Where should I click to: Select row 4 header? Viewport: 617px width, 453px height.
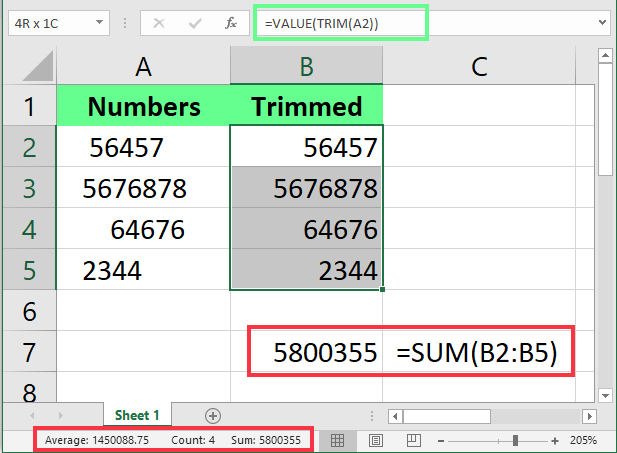coord(30,229)
